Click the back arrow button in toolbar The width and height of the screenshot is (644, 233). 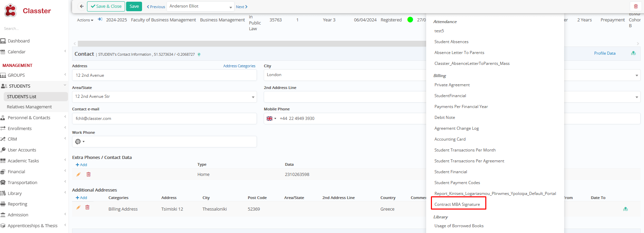[x=82, y=6]
